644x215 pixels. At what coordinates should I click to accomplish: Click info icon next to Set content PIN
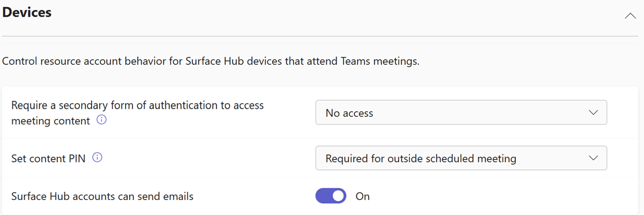tap(97, 158)
